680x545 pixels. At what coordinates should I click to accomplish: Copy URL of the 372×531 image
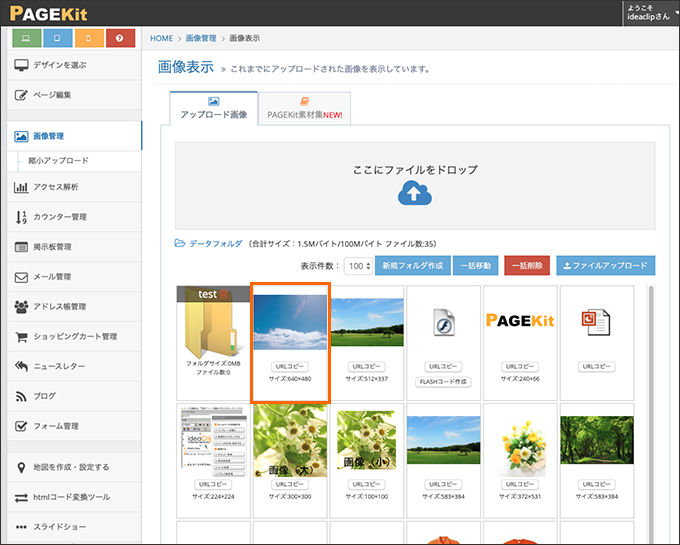(520, 485)
